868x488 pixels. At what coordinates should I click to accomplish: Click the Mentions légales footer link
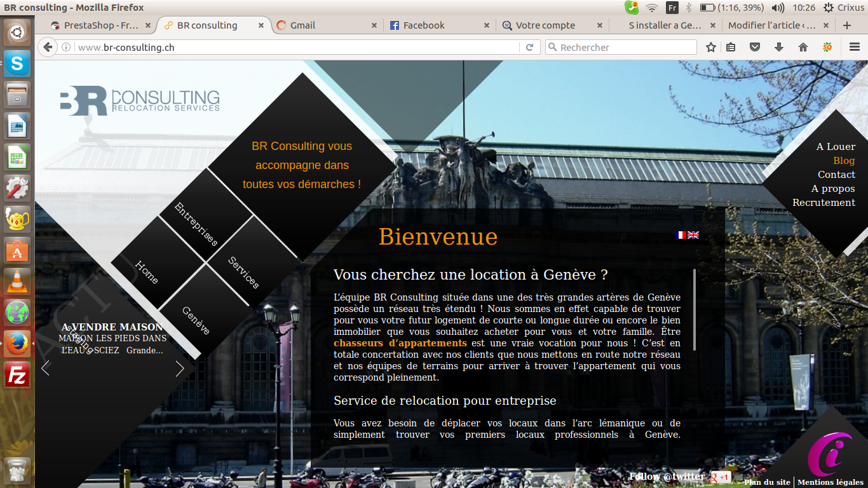[830, 482]
